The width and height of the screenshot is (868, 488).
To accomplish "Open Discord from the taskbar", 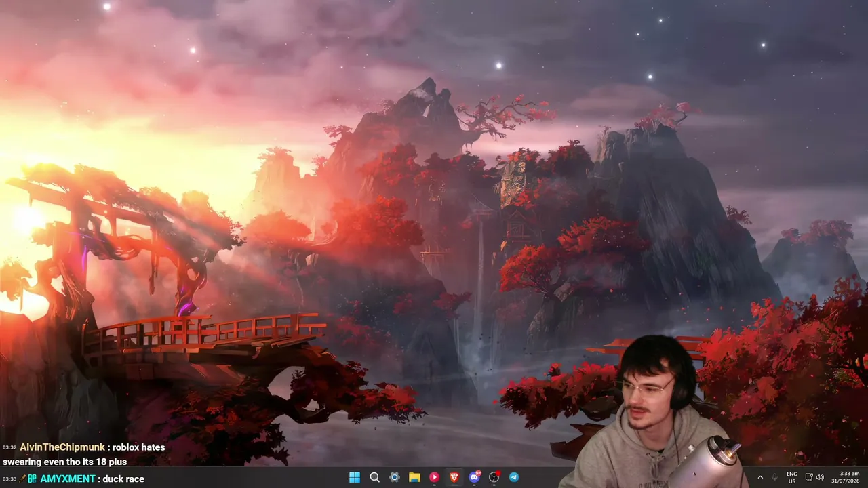I will pos(474,477).
